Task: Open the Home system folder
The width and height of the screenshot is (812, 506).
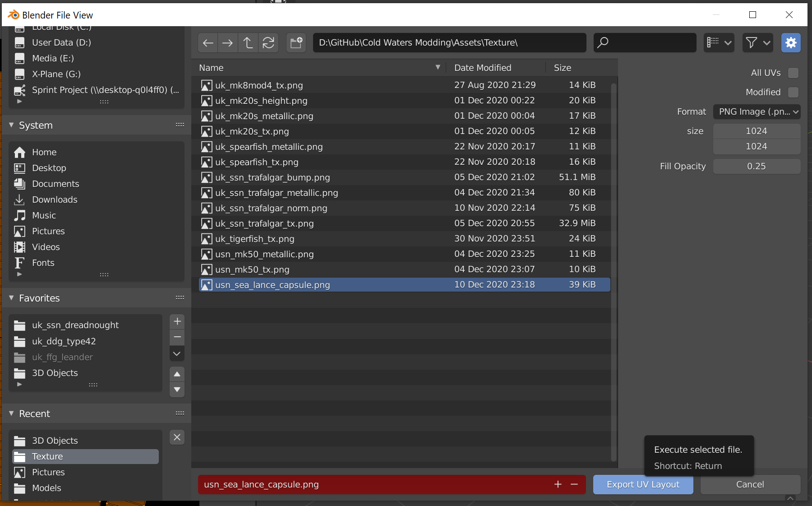Action: click(97, 152)
